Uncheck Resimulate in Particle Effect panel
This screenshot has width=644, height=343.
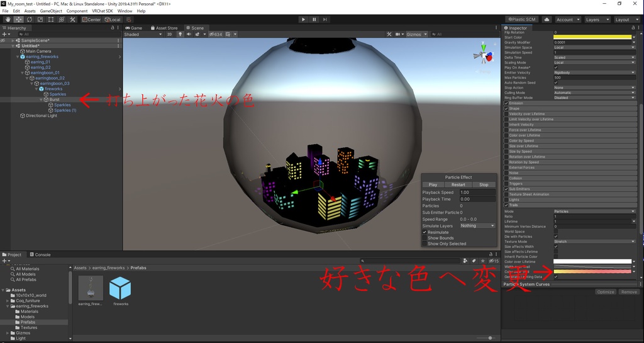tap(425, 232)
